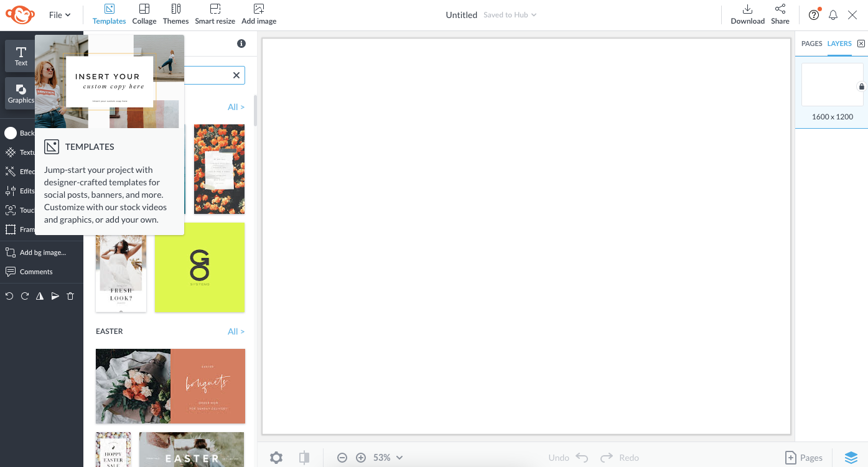Zoom in with plus button
868x467 pixels.
[x=361, y=458]
